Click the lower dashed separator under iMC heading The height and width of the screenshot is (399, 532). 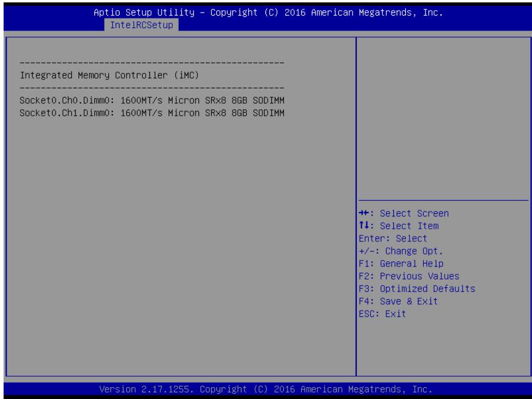(x=152, y=88)
